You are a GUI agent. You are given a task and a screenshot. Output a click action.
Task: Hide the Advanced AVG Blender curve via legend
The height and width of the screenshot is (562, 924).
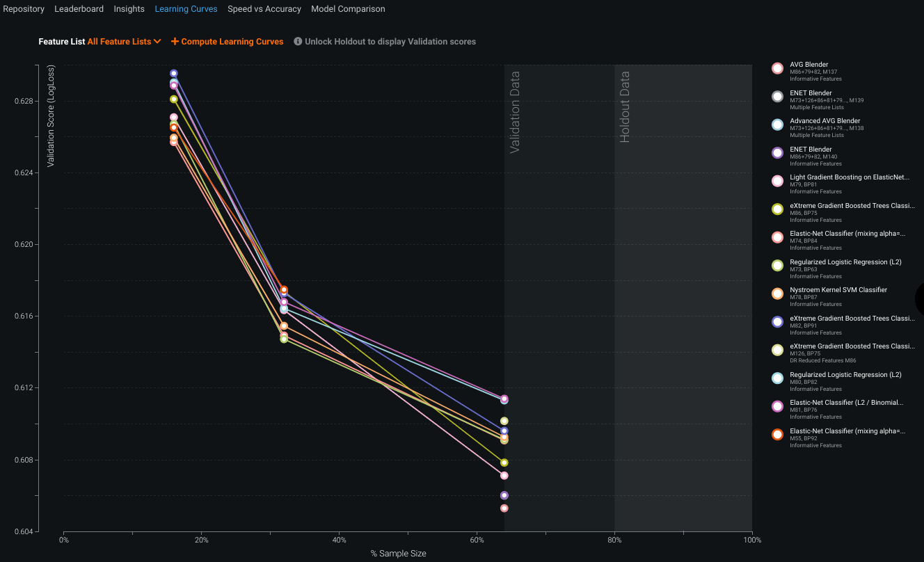[777, 125]
